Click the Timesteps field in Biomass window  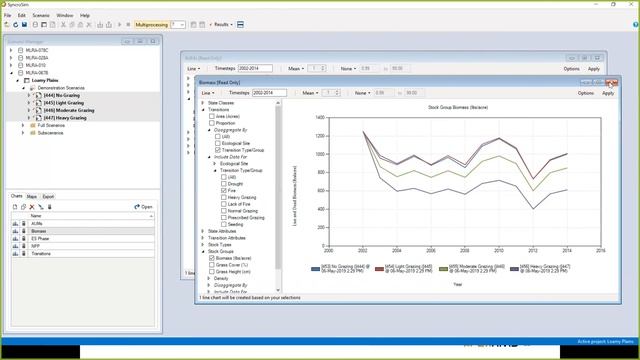269,93
